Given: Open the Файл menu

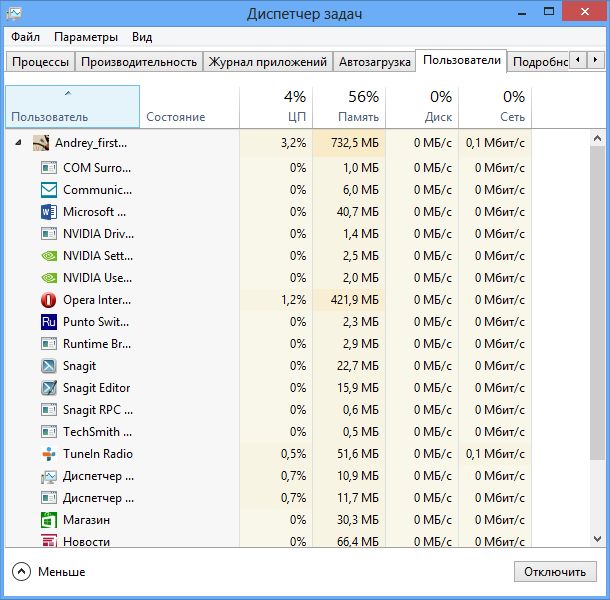Looking at the screenshot, I should (26, 37).
